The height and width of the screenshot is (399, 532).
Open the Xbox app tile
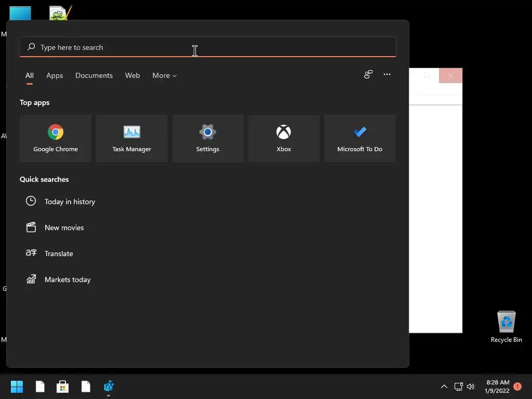click(x=284, y=139)
